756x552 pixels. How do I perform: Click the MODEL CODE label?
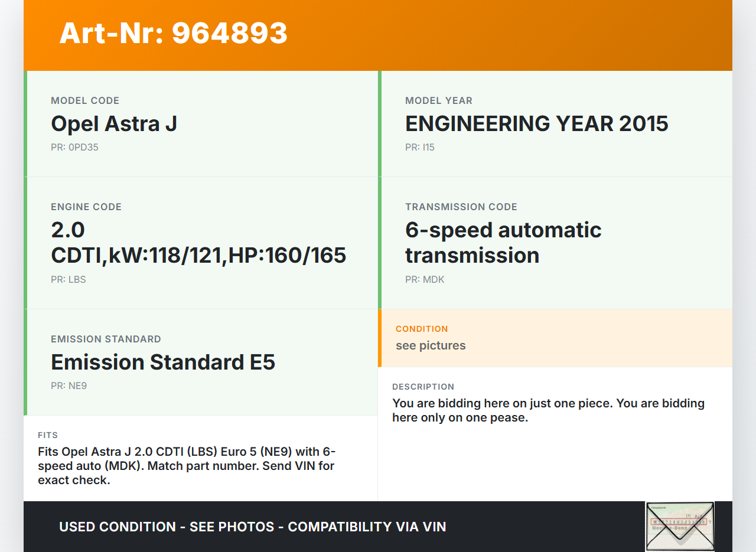pyautogui.click(x=85, y=101)
